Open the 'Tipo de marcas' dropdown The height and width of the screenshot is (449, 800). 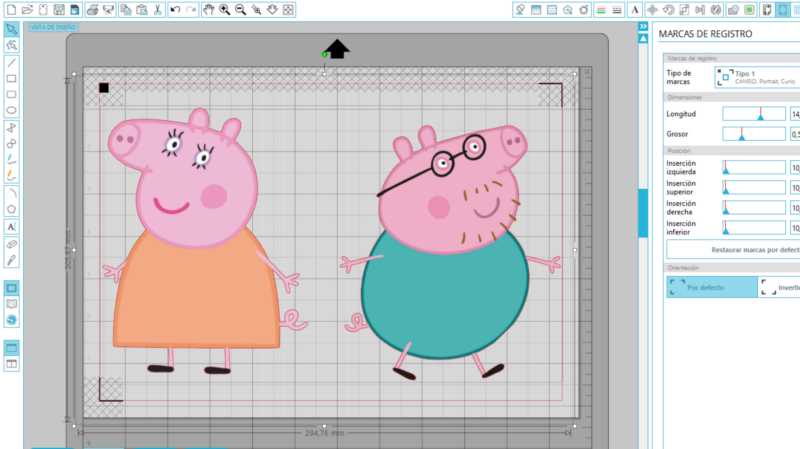(757, 78)
